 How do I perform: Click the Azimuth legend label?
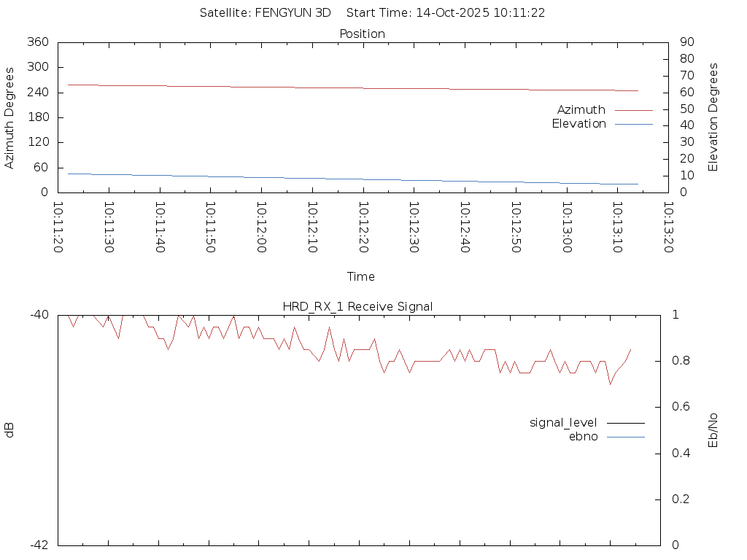[x=581, y=109]
